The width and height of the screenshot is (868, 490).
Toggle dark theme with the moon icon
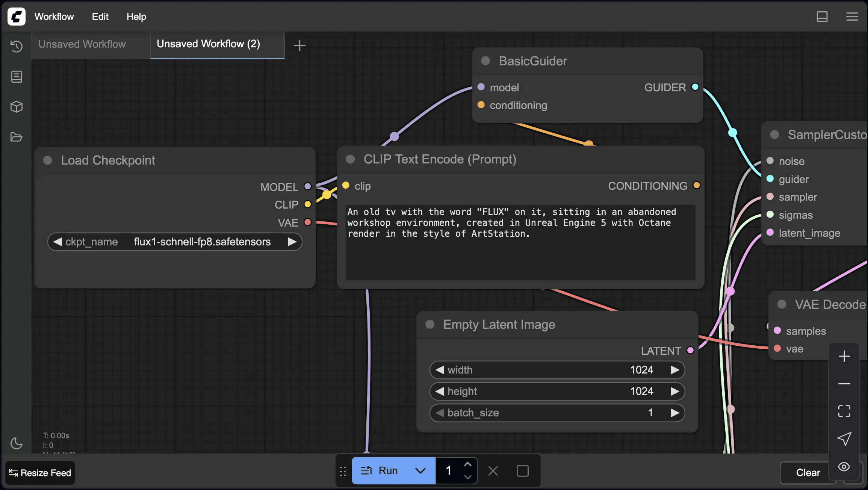pos(17,444)
